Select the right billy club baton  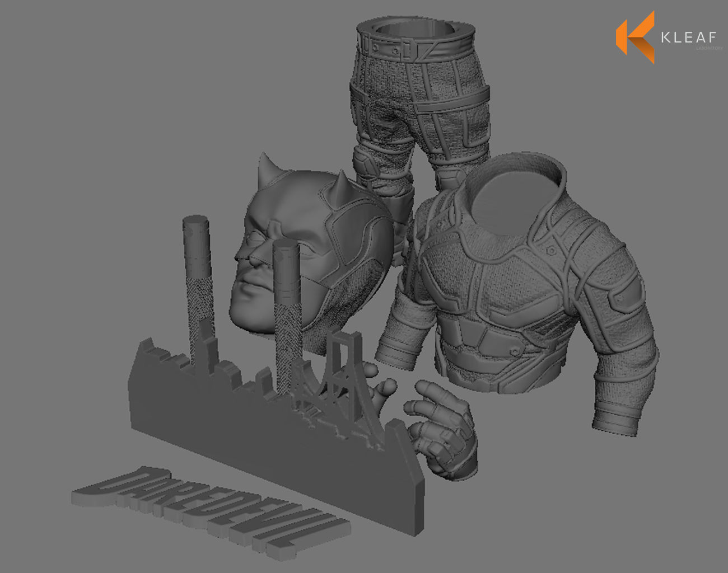click(x=287, y=316)
